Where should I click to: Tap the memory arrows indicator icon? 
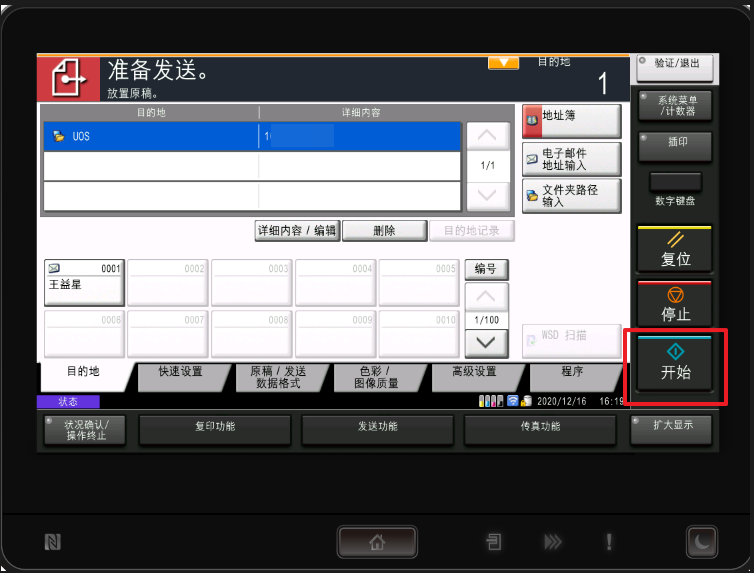553,542
